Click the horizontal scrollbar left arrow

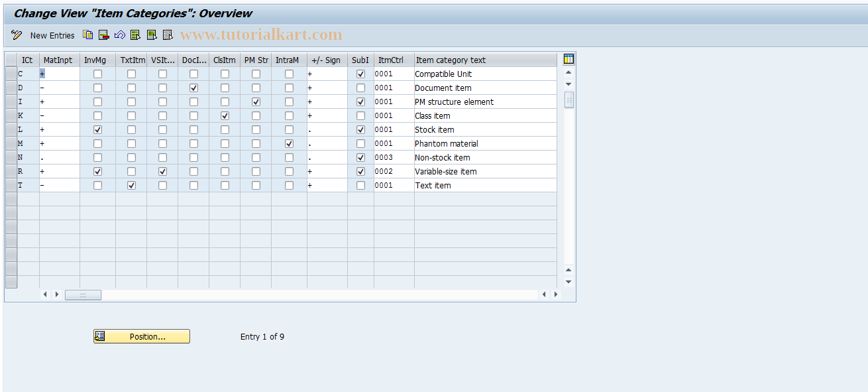45,294
